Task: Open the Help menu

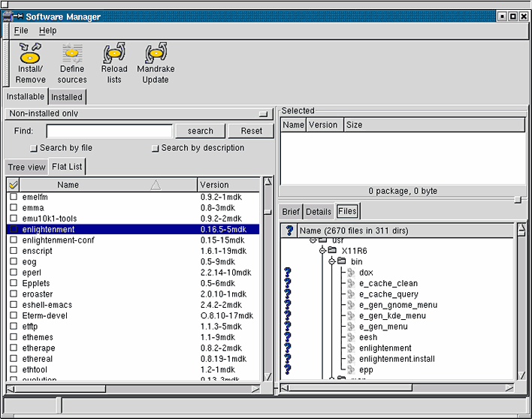Action: (x=47, y=31)
